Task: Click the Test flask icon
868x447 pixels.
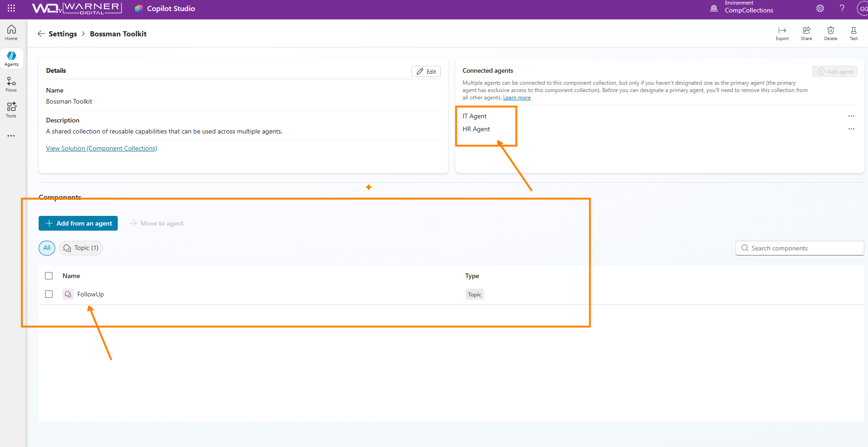Action: [x=854, y=33]
